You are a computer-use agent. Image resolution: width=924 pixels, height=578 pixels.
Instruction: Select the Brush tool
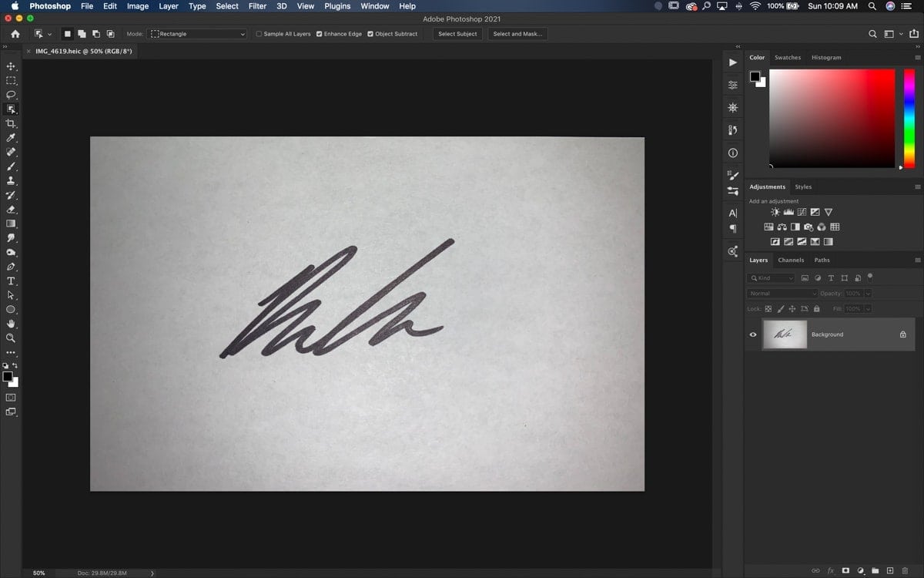coord(11,166)
